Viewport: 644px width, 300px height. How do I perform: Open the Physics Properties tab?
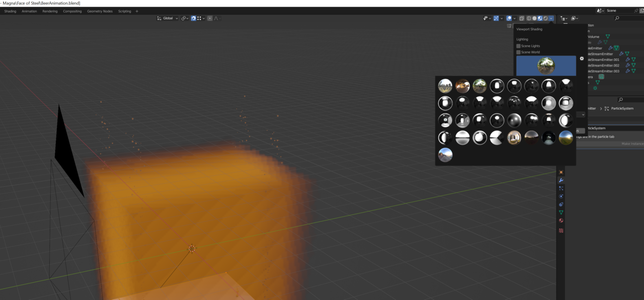click(x=561, y=196)
